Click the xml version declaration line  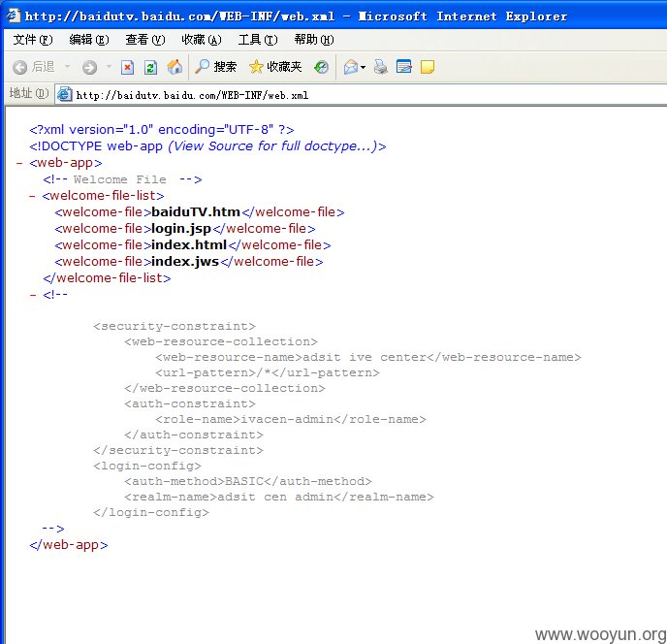(x=162, y=129)
